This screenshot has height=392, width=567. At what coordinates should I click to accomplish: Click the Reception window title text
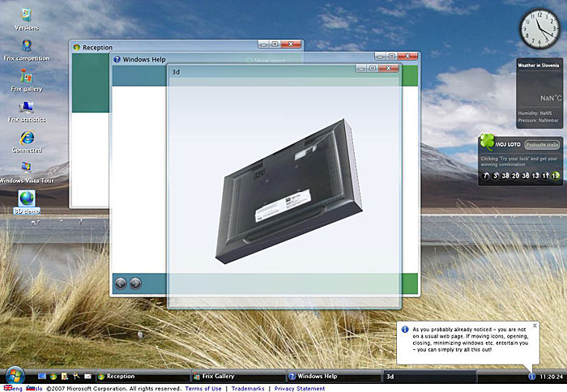pyautogui.click(x=98, y=47)
